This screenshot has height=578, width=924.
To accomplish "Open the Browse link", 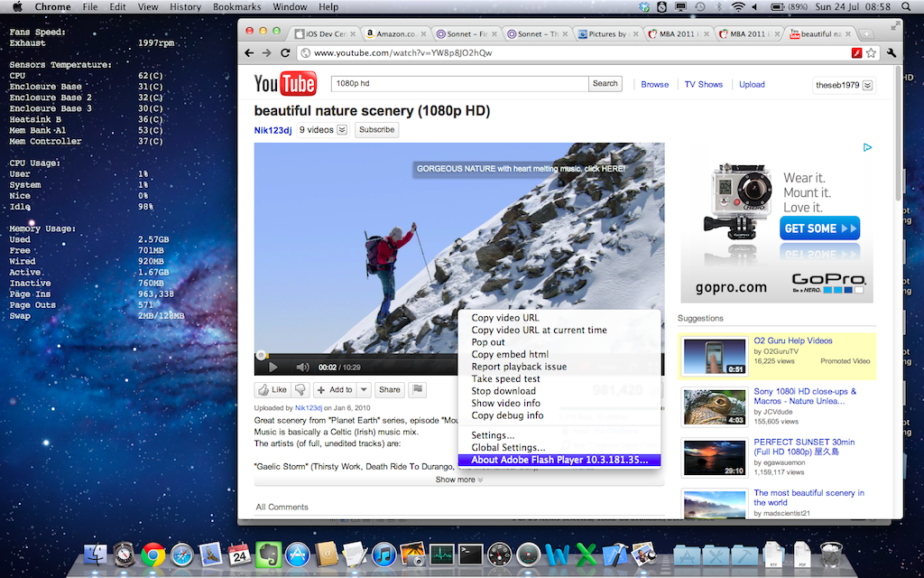I will pyautogui.click(x=655, y=84).
